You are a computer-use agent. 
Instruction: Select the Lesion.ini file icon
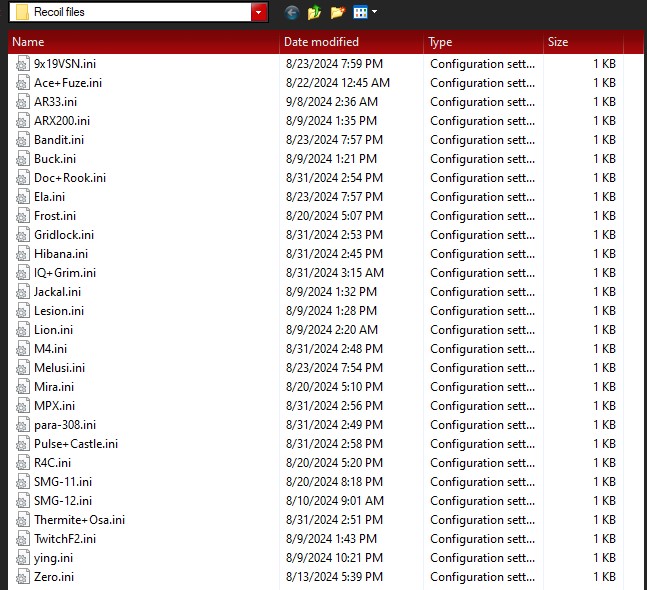tap(23, 310)
